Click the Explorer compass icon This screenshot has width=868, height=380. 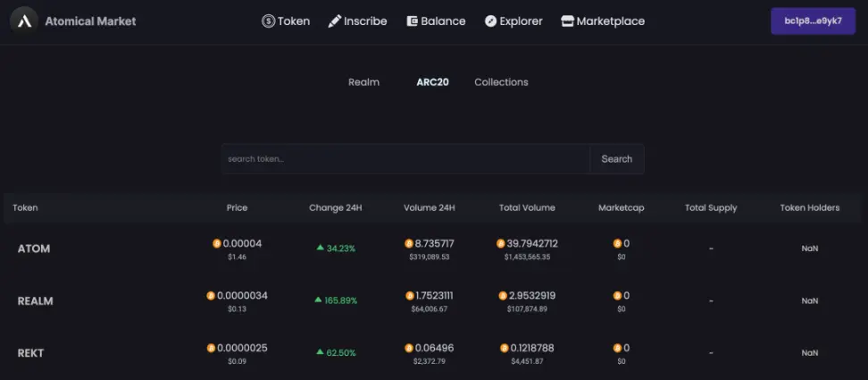tap(490, 21)
